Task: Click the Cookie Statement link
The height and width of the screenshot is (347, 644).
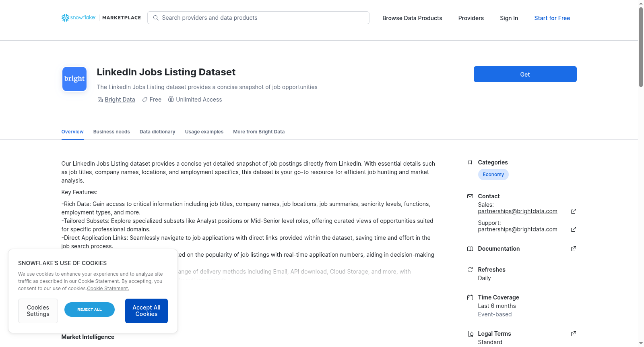Action: coord(108,289)
